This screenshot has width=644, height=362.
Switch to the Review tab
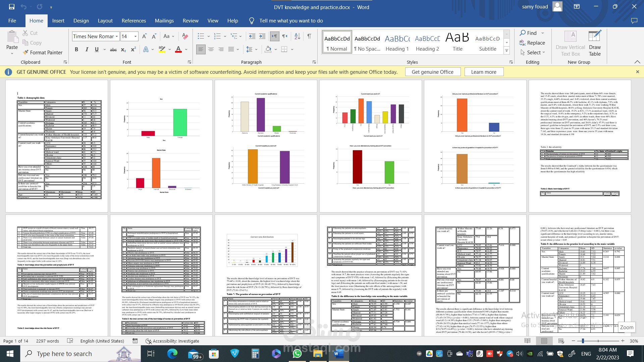click(191, 21)
